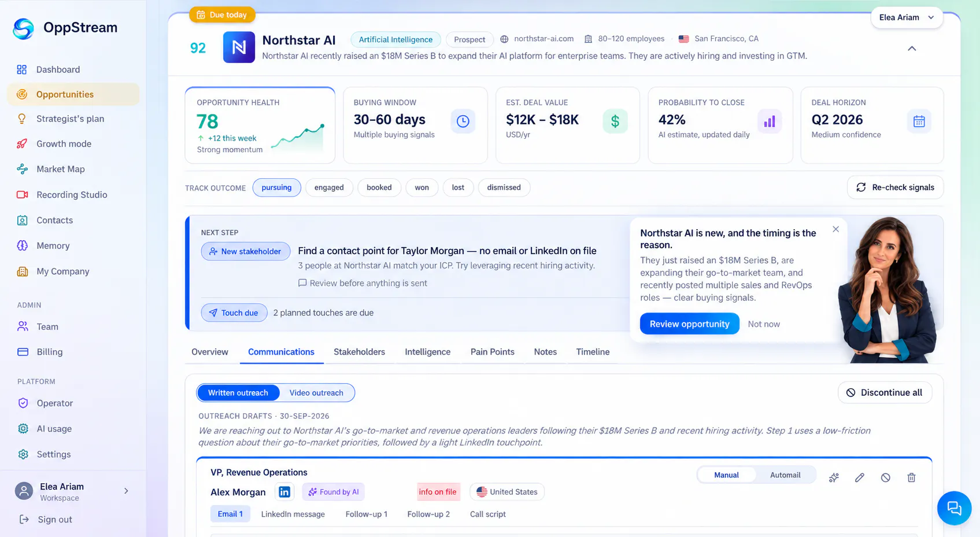Screen dimensions: 980x537
Task: Close the Northstar AI timing popup
Action: click(835, 229)
